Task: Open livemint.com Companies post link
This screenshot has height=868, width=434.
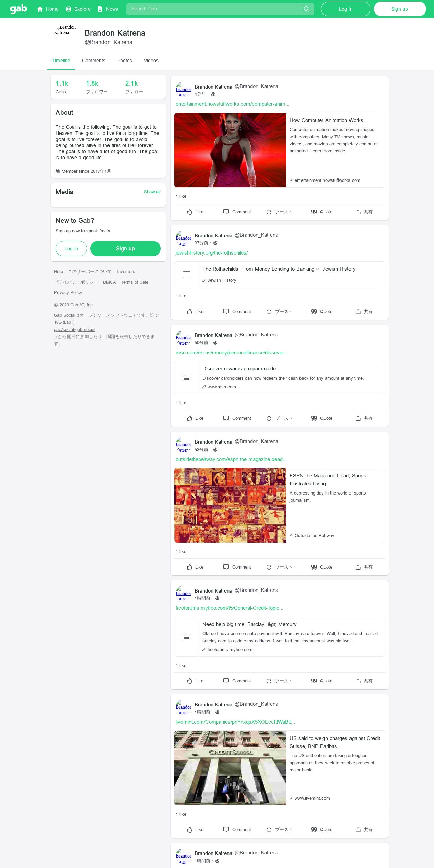Action: click(235, 722)
